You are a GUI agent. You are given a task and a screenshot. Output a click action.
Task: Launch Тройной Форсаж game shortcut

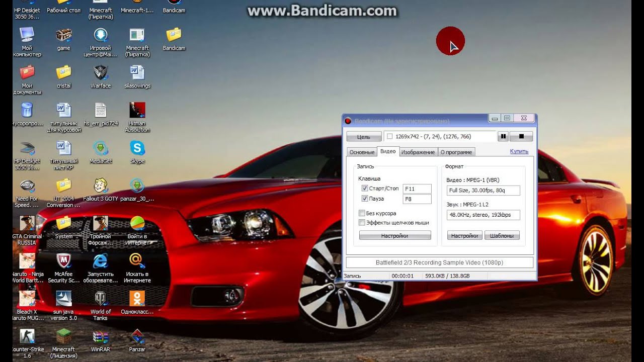[101, 230]
